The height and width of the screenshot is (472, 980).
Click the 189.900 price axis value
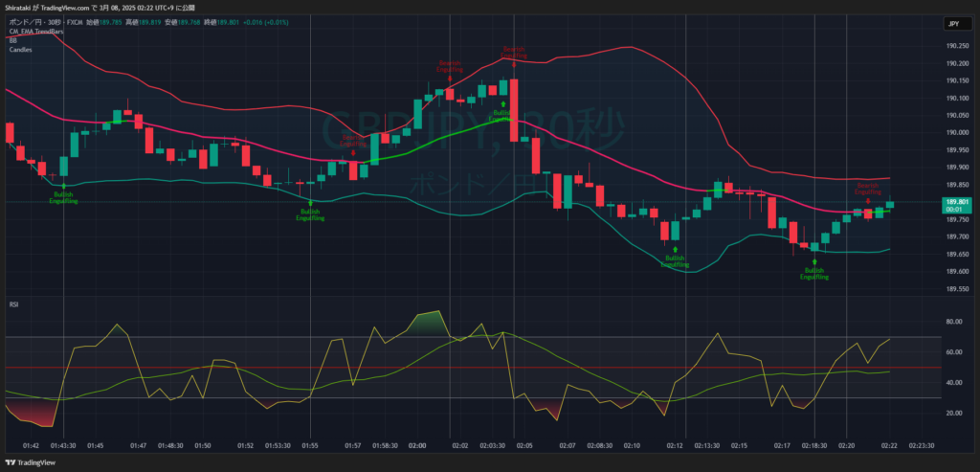957,168
